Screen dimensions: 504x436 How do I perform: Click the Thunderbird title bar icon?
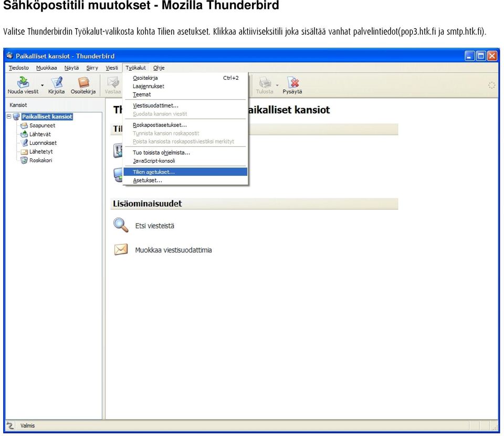(x=10, y=56)
